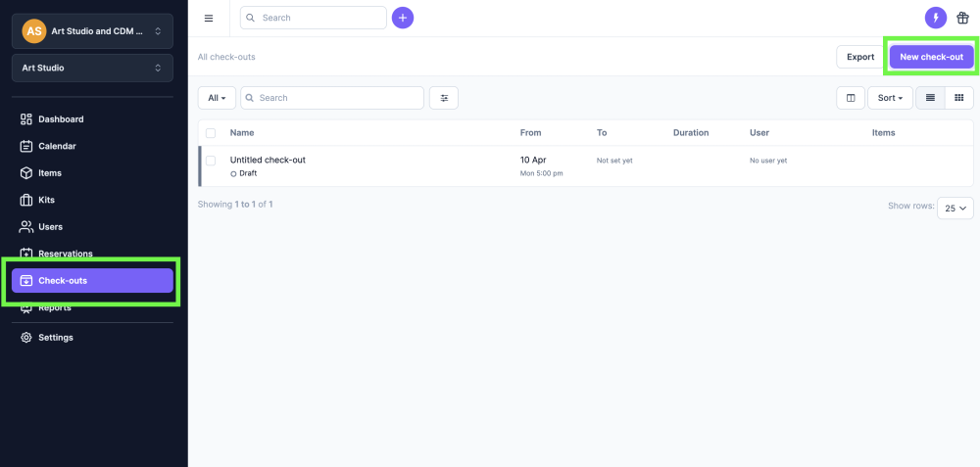
Task: Open the Sort dropdown
Action: (890, 98)
